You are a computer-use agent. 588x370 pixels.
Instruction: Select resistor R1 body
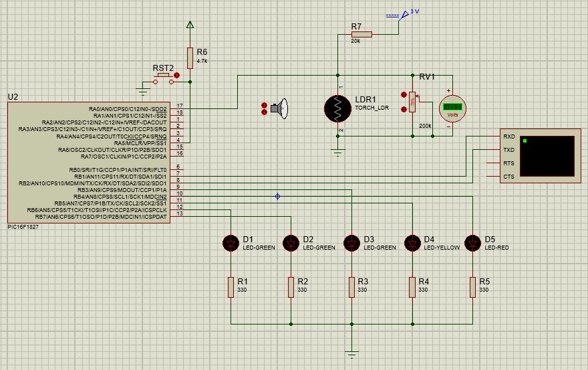point(231,287)
